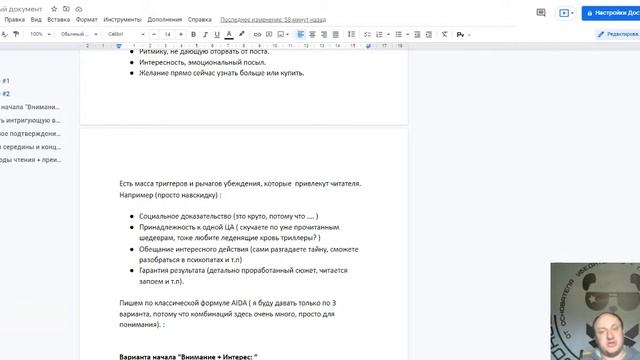Open the insert image dropdown arrow
640x360 pixels.
point(288,35)
